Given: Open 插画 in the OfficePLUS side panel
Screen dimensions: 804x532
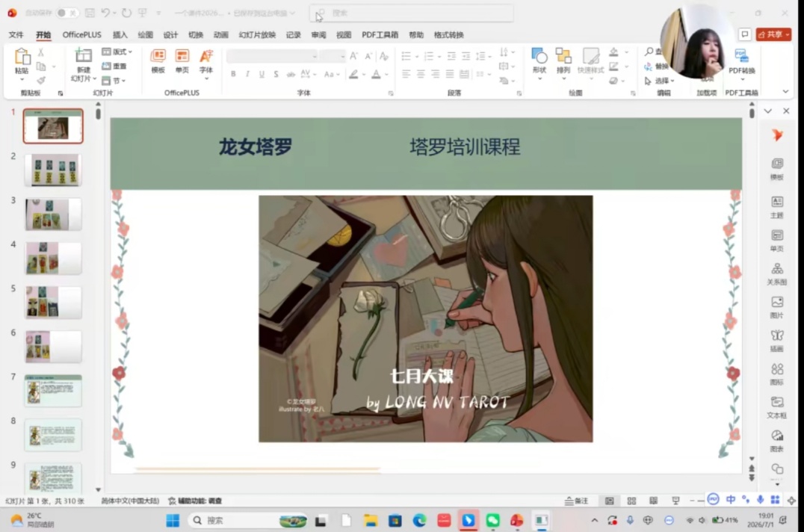Looking at the screenshot, I should tap(777, 340).
